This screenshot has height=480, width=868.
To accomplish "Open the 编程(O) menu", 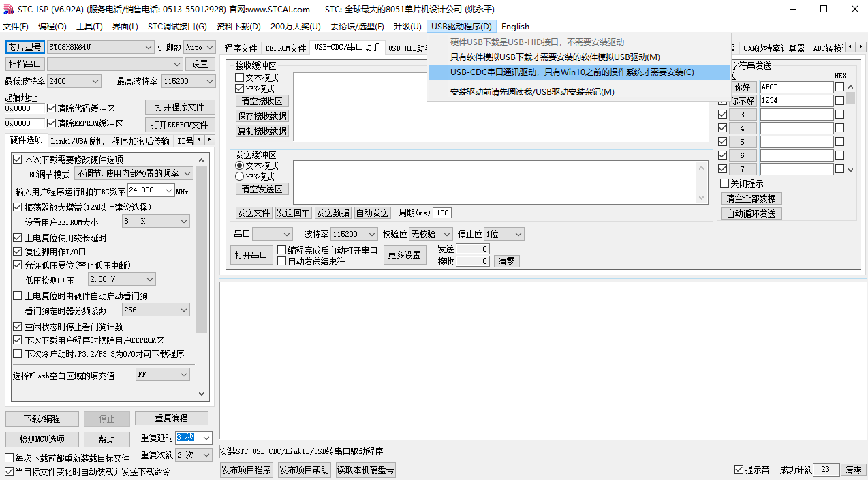I will [x=52, y=27].
